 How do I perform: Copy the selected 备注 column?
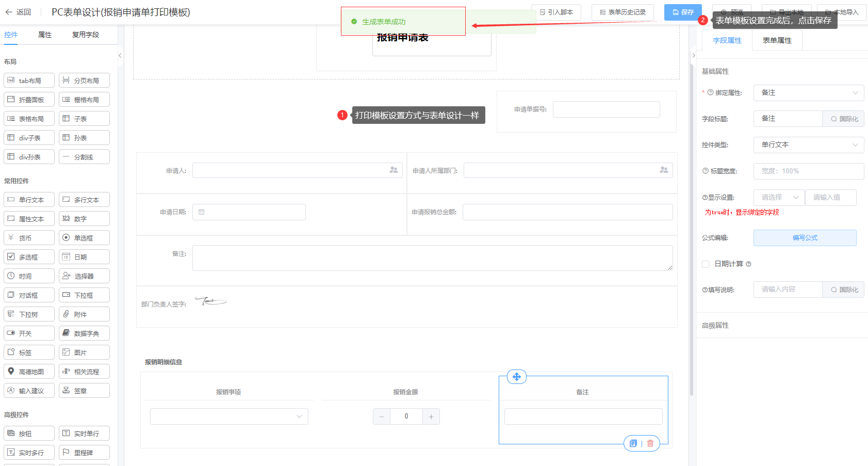633,443
